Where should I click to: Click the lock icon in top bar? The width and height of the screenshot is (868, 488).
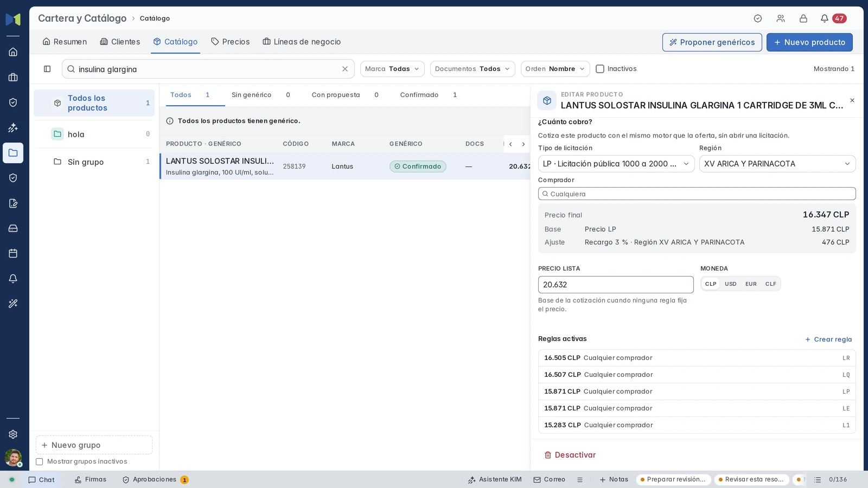click(x=803, y=18)
